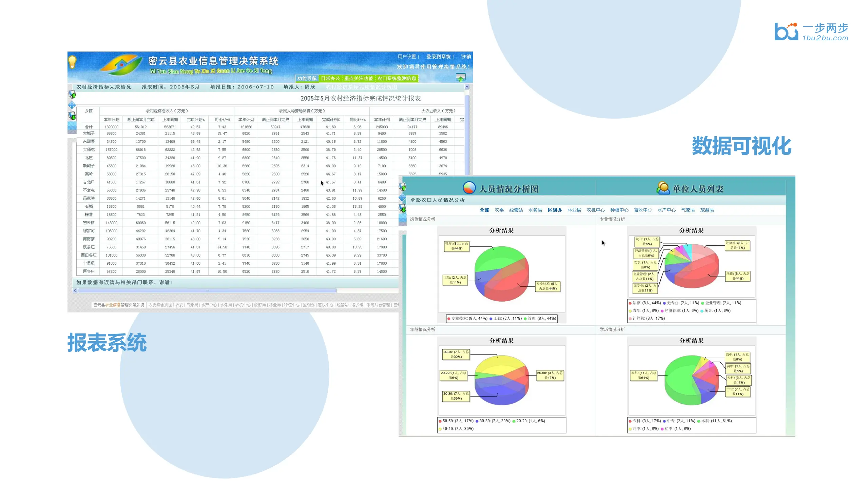Click the 单位人员列表 people icon
The height and width of the screenshot is (488, 868).
(x=663, y=188)
